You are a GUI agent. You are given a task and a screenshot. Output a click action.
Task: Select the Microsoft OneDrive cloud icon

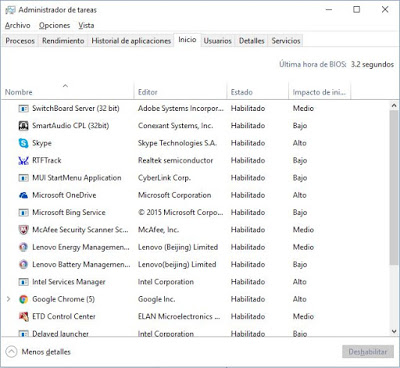pos(23,195)
